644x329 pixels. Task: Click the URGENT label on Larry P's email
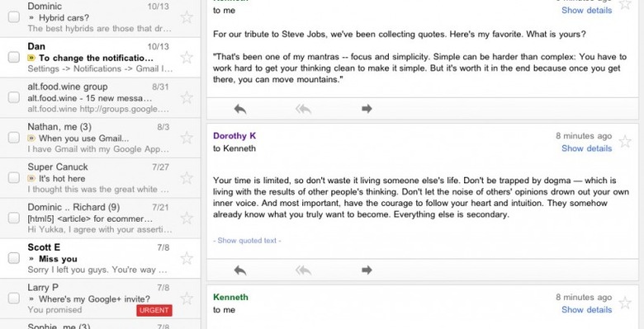tap(154, 310)
